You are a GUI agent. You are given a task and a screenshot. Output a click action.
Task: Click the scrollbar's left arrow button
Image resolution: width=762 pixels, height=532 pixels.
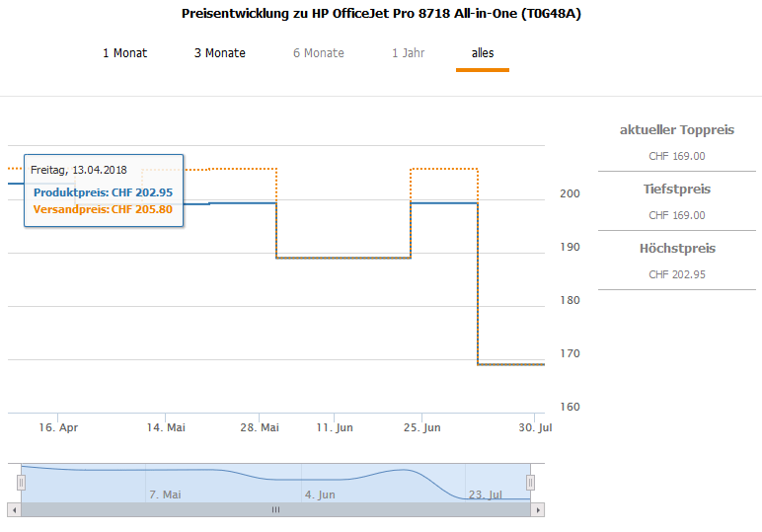14,509
